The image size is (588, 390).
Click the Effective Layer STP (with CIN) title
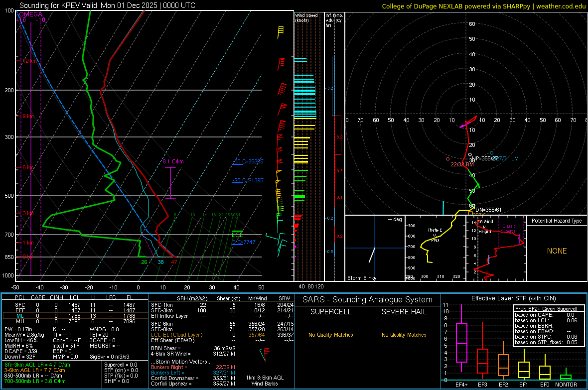point(513,298)
